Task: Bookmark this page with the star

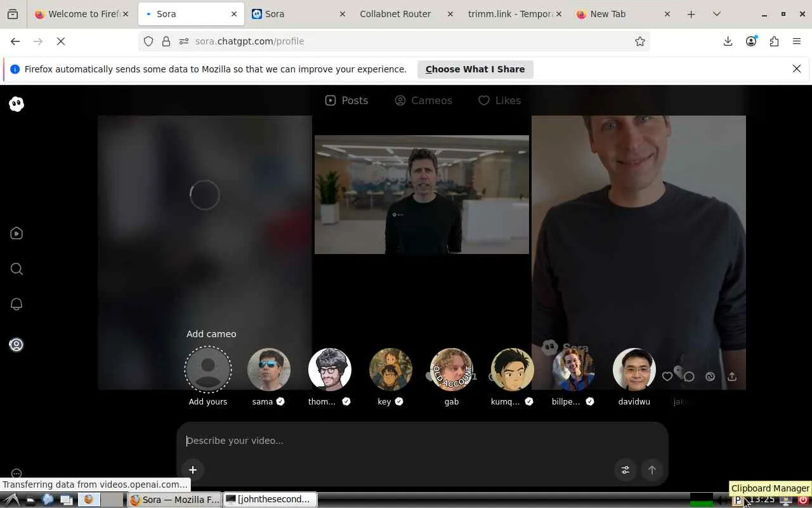Action: coord(640,41)
